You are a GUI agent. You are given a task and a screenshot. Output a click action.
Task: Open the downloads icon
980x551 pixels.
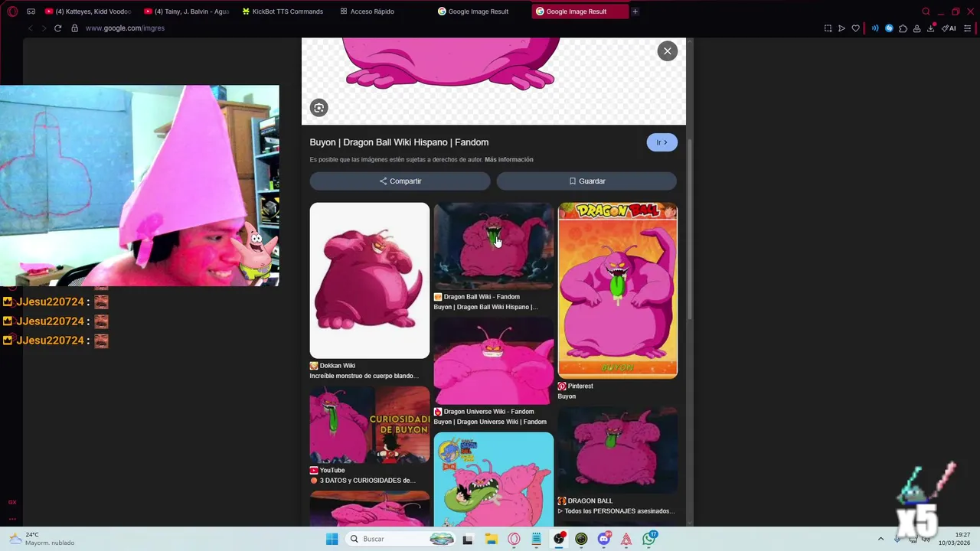[931, 28]
